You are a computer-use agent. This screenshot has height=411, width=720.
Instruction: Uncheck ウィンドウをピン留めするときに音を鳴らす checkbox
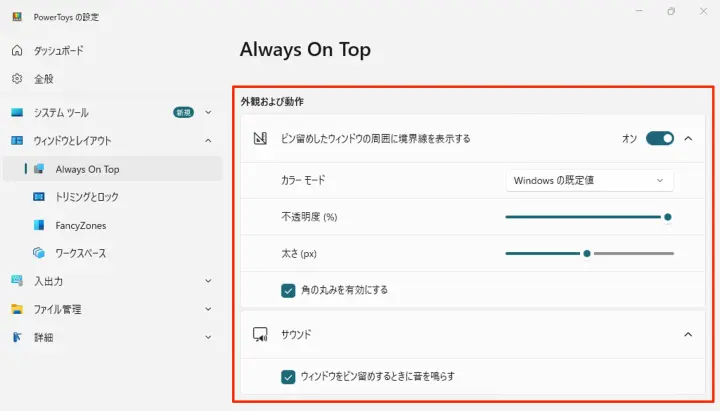click(288, 377)
